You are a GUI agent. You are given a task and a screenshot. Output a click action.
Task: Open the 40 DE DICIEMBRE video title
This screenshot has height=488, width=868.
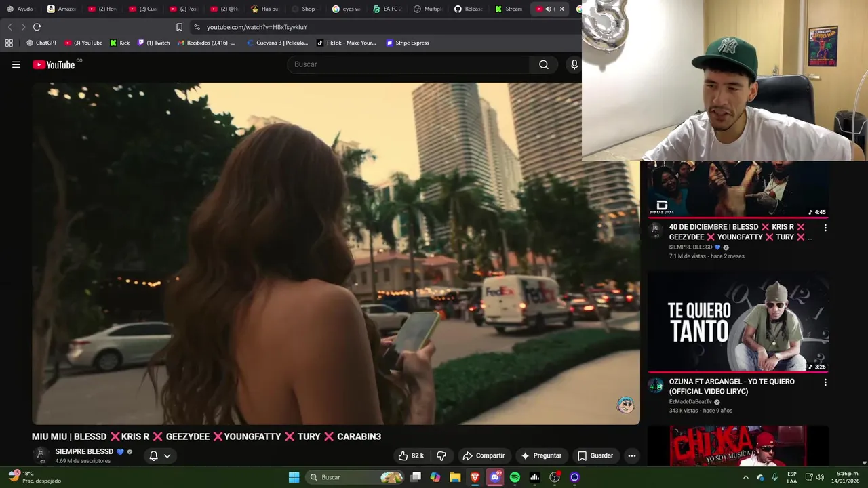pyautogui.click(x=741, y=232)
